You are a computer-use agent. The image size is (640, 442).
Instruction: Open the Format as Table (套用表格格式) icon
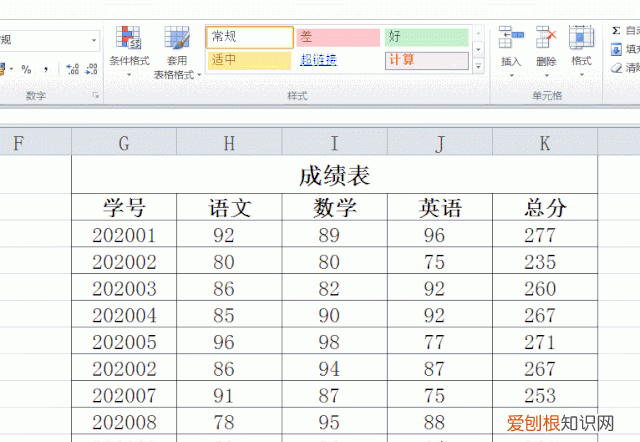[177, 38]
